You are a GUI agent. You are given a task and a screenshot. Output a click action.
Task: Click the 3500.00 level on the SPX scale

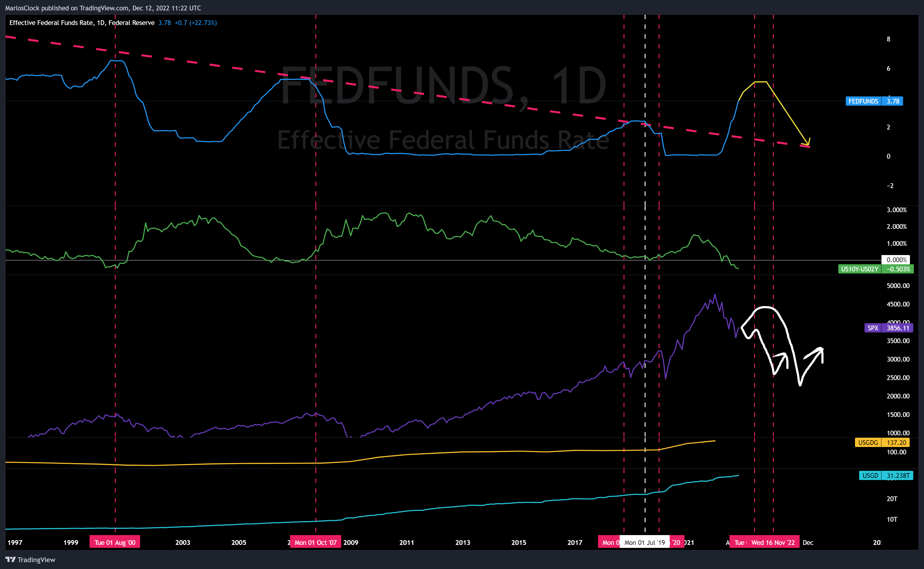click(x=898, y=341)
